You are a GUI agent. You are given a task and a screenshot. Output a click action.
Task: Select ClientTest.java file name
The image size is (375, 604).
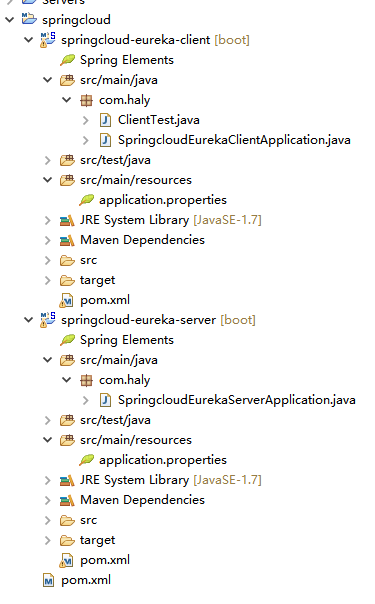pos(159,120)
